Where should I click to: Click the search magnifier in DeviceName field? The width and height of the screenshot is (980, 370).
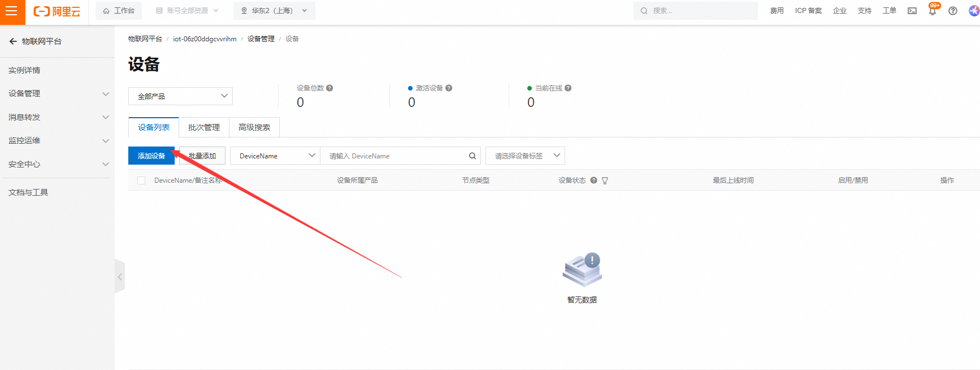tap(472, 156)
